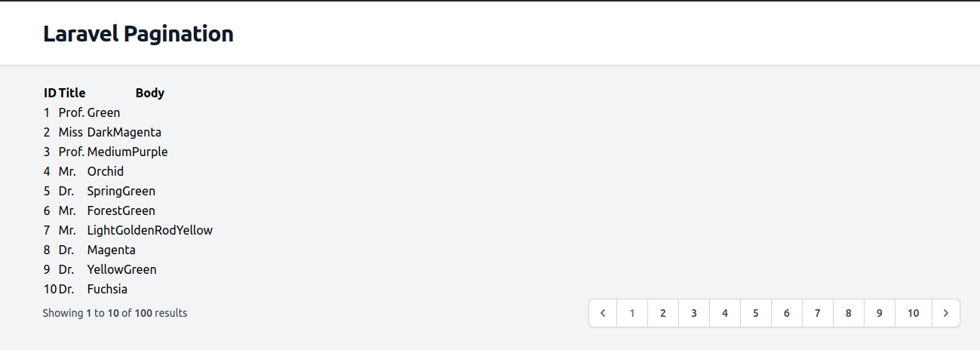Jump to page 10 of results
Viewport: 980px width, 350px height.
914,313
